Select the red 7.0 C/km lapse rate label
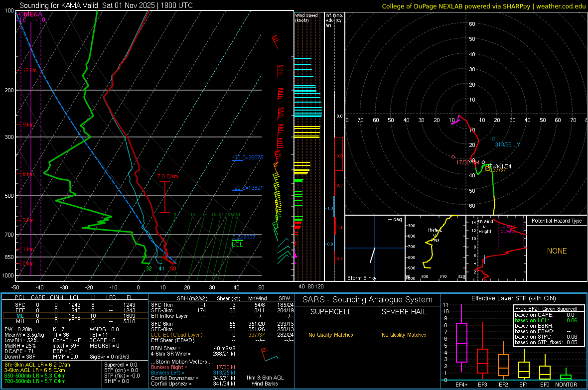Screen dimensions: 588x390 click(x=167, y=176)
